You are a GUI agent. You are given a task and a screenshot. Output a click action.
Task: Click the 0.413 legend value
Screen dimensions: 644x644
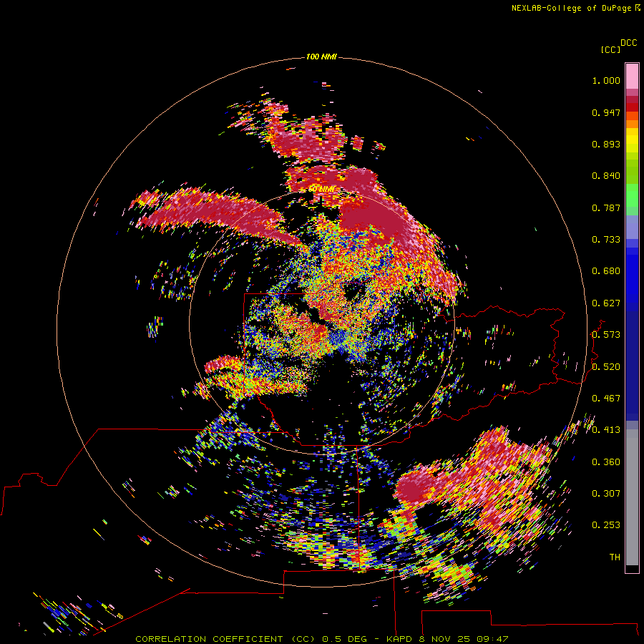point(606,430)
